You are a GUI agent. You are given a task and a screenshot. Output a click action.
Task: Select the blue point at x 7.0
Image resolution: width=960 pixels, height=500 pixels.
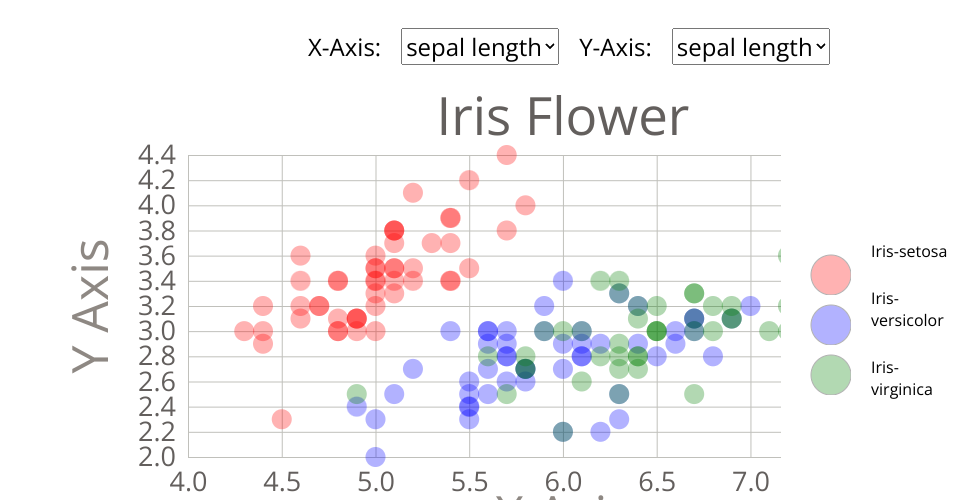750,306
